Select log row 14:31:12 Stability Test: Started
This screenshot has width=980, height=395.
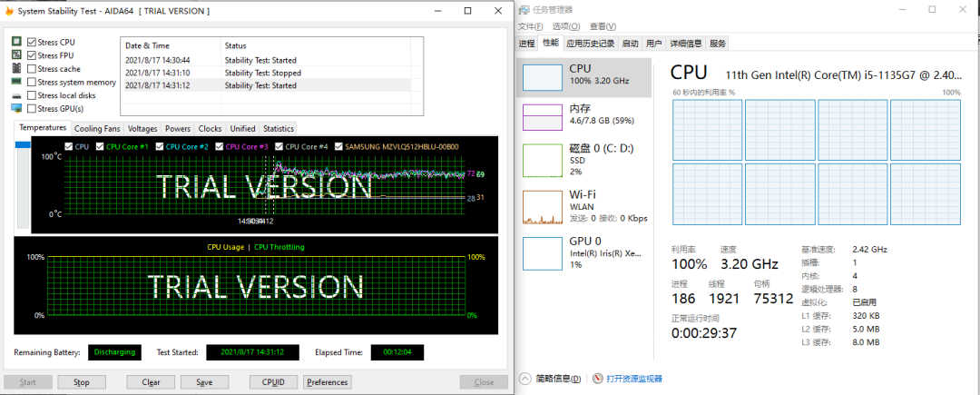[265, 85]
